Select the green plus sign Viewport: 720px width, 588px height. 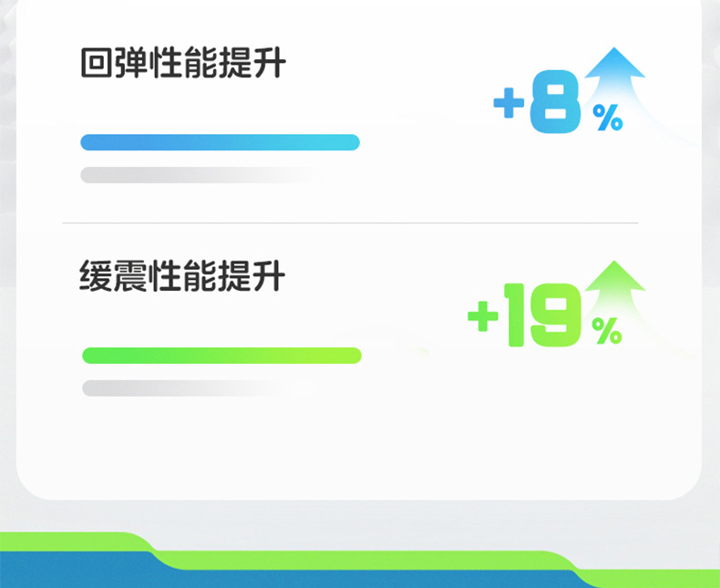(x=483, y=316)
